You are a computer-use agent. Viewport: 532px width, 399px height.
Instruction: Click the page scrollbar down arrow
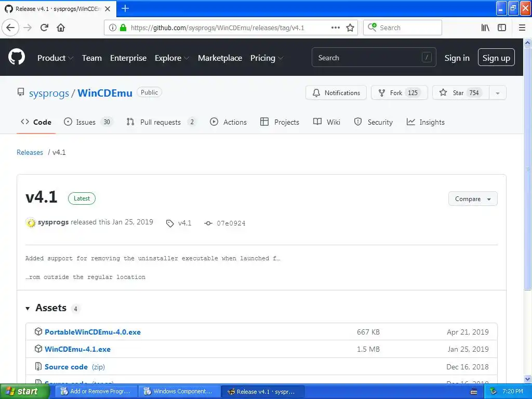pyautogui.click(x=528, y=379)
